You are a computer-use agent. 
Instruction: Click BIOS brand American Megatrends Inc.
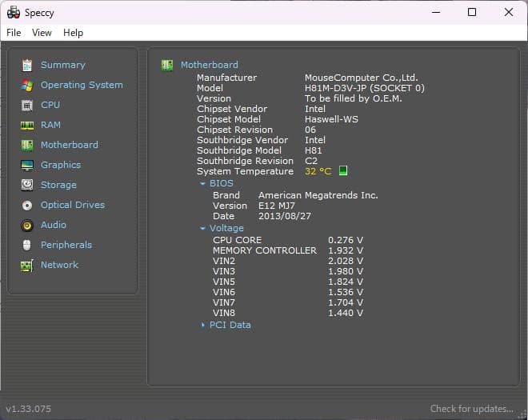318,195
